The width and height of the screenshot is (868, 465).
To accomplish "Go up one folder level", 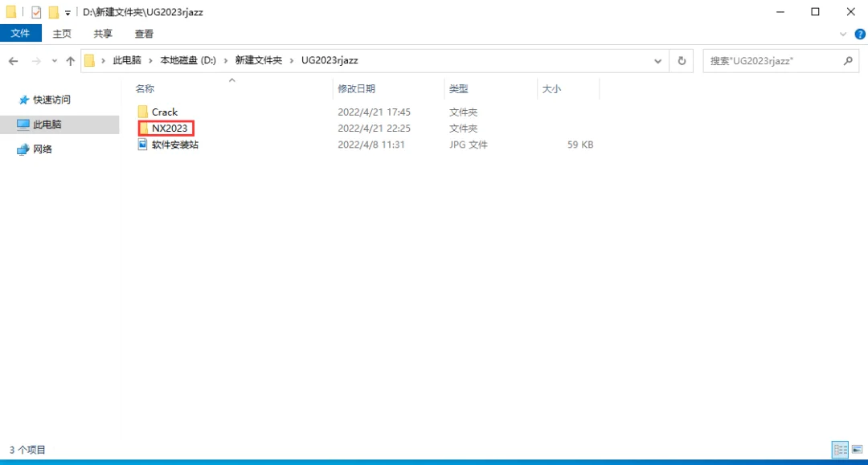I will (x=70, y=61).
